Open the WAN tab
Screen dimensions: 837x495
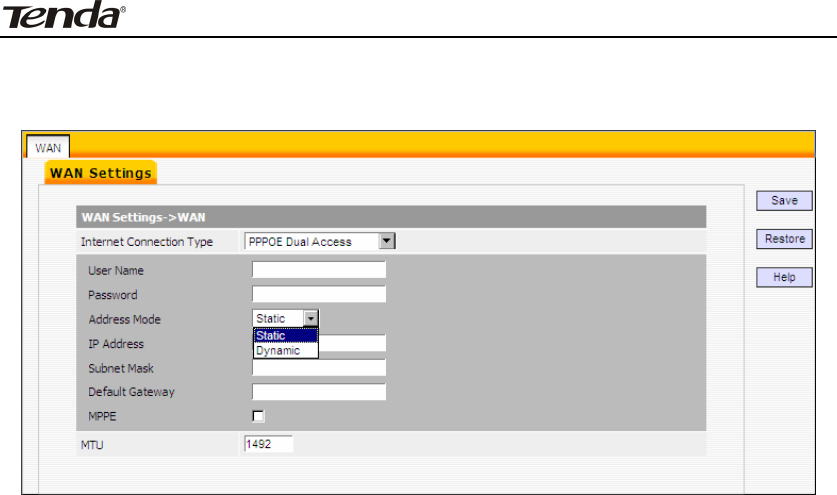pyautogui.click(x=48, y=147)
